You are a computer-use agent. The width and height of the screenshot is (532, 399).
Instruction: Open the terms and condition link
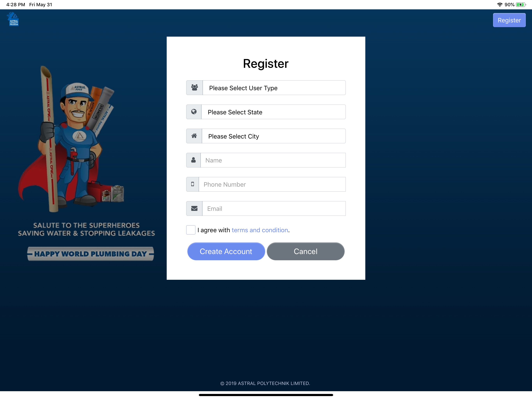click(260, 230)
